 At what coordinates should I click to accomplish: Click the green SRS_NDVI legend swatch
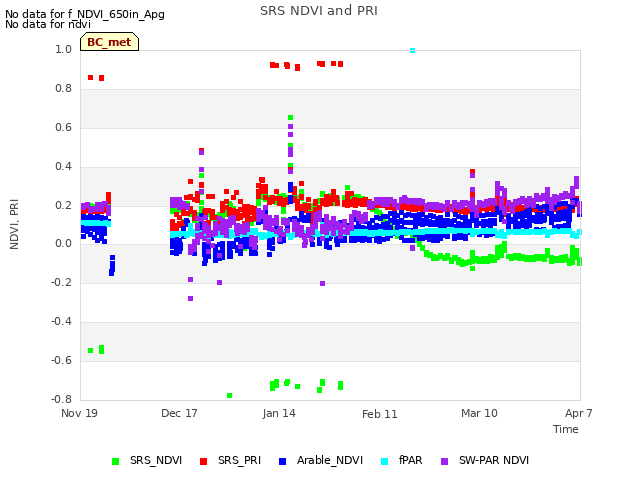[x=116, y=461]
